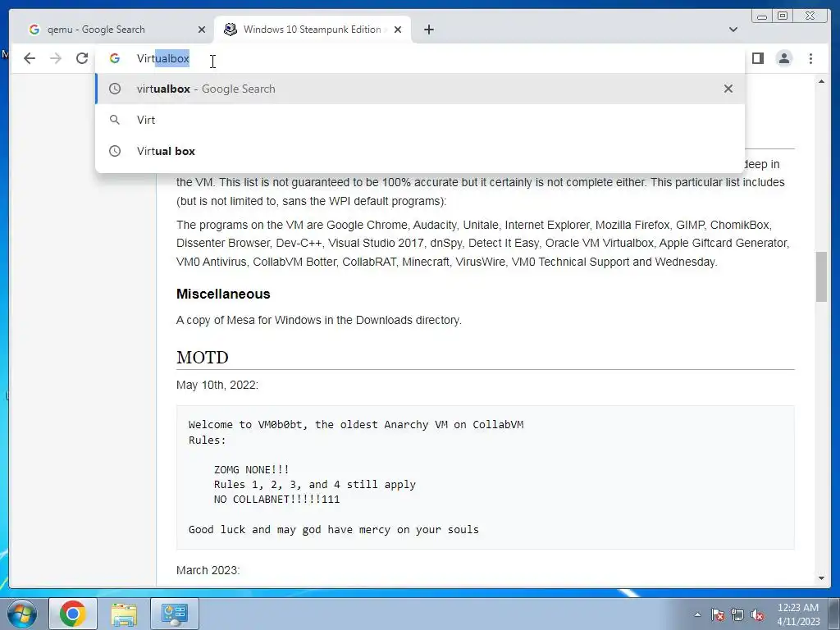This screenshot has height=630, width=840.
Task: Open Control Panel taskbar item
Action: (x=175, y=614)
